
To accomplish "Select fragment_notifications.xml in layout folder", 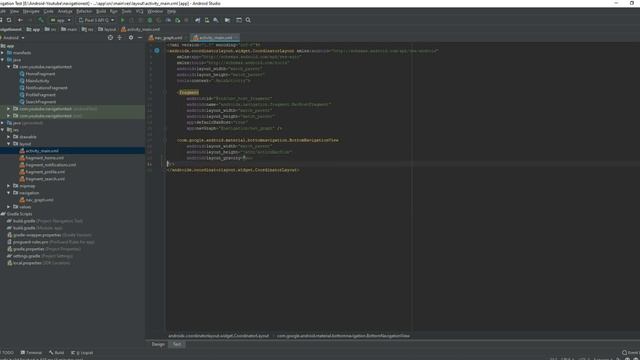I will (51, 165).
